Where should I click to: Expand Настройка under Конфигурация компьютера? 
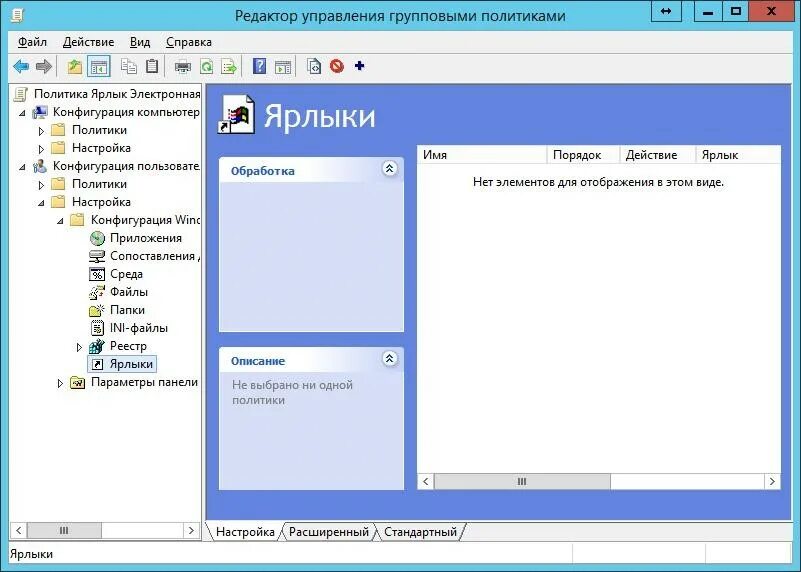click(x=41, y=149)
